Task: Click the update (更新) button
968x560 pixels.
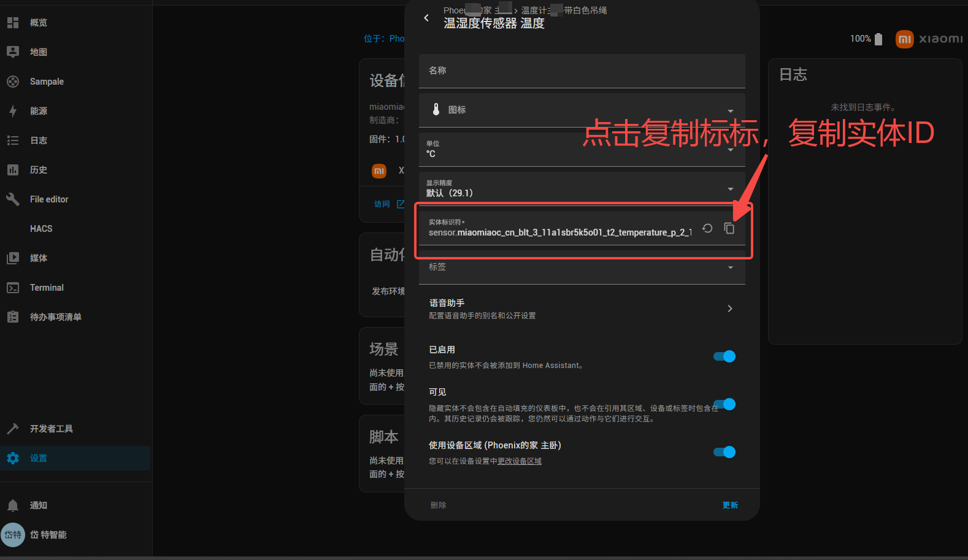Action: pos(730,505)
